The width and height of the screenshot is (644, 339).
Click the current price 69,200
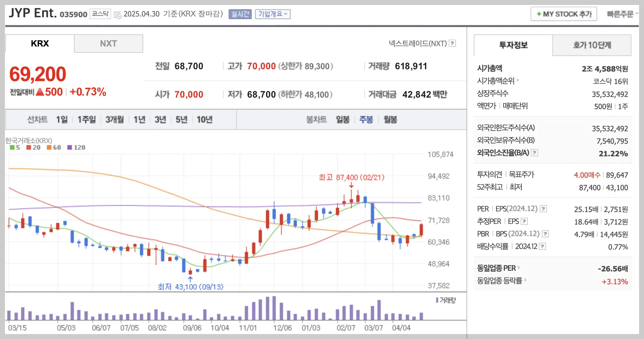[x=38, y=74]
